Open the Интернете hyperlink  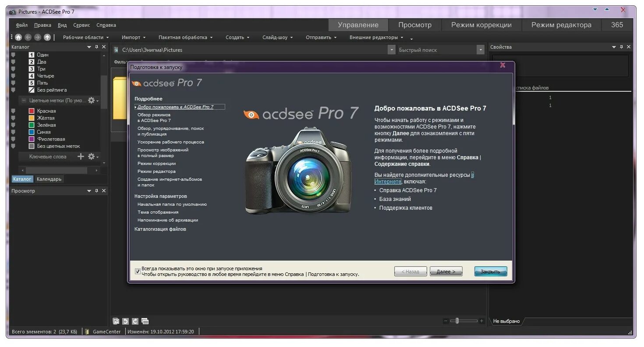pyautogui.click(x=388, y=182)
